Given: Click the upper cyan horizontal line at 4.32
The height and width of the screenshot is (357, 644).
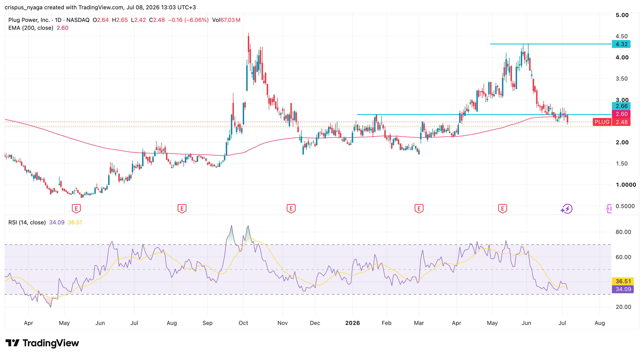Looking at the screenshot, I should [551, 44].
